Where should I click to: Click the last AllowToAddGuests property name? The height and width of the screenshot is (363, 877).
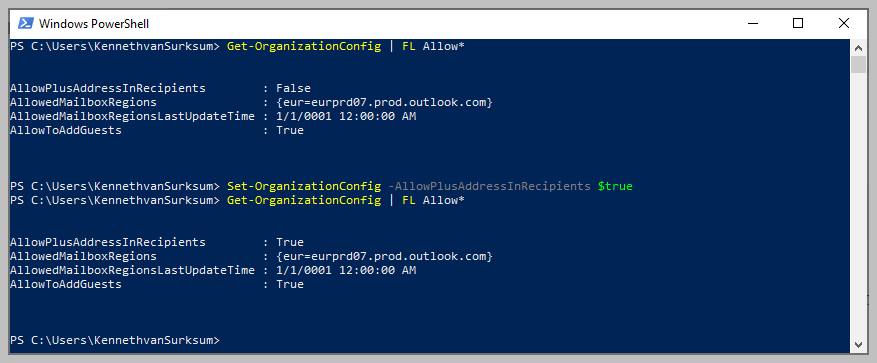(65, 284)
